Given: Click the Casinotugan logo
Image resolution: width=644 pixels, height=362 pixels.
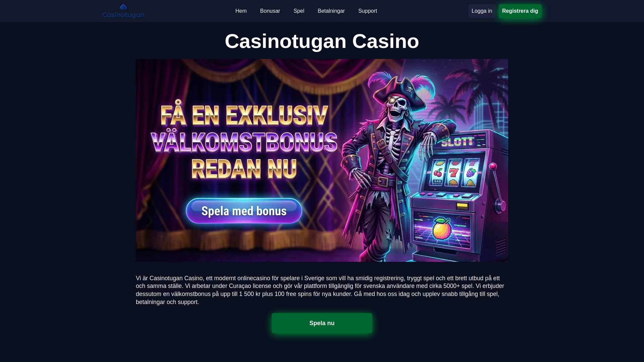Looking at the screenshot, I should (123, 11).
